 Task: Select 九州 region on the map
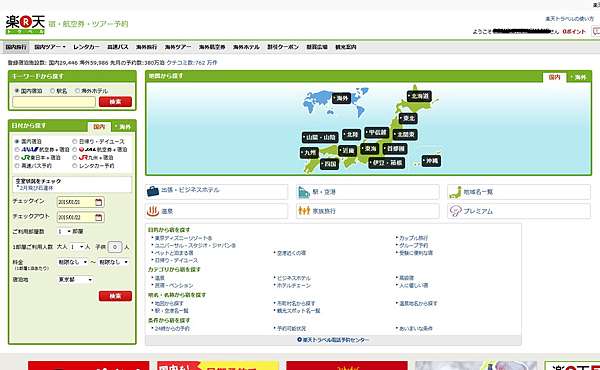click(309, 153)
